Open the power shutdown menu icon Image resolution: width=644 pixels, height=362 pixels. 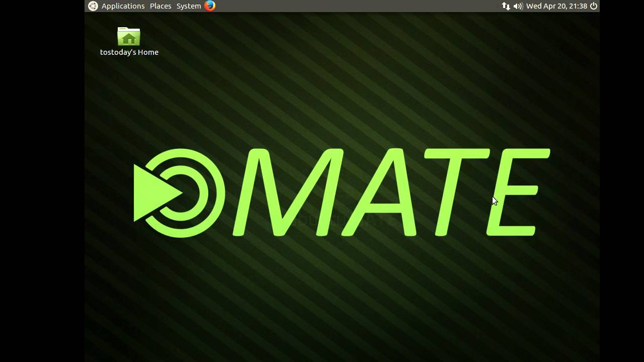tap(594, 6)
